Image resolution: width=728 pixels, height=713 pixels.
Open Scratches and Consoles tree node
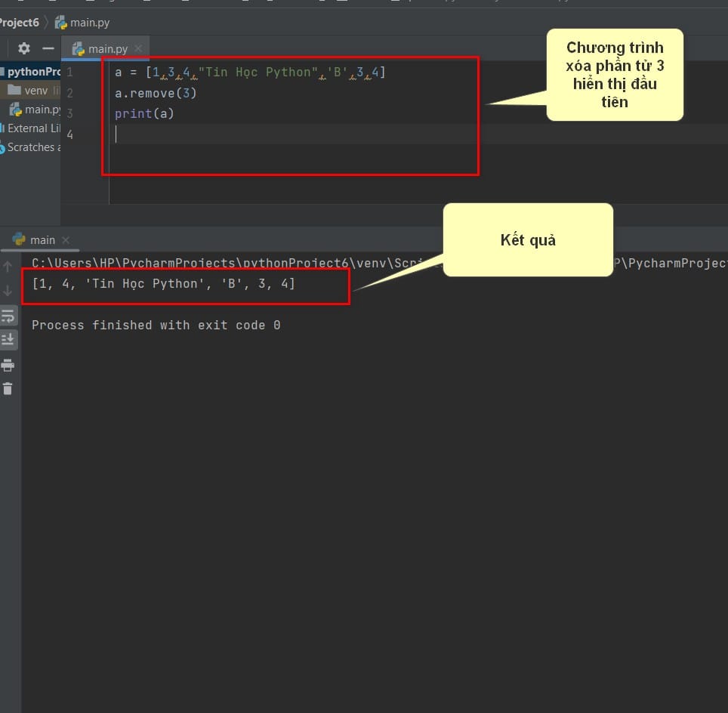click(x=30, y=147)
